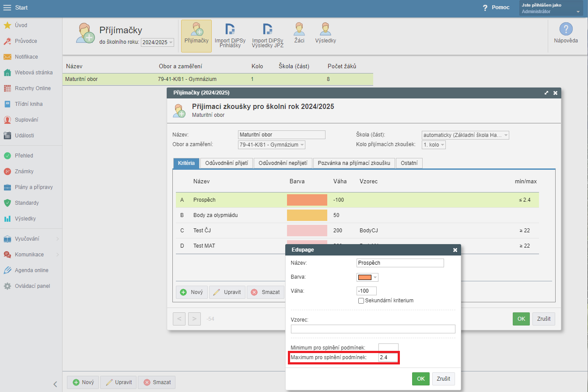Toggle Sekundární kriterium checkbox

click(361, 301)
